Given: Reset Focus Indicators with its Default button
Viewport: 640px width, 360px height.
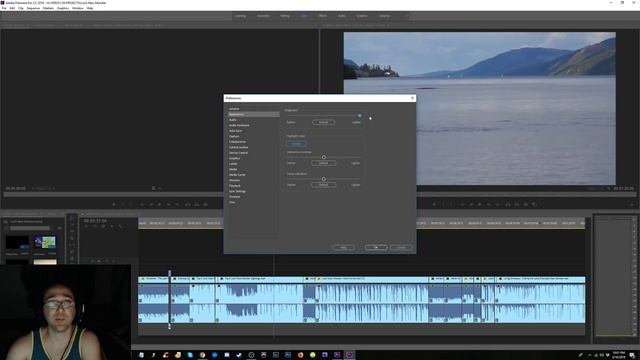Looking at the screenshot, I should coord(324,184).
